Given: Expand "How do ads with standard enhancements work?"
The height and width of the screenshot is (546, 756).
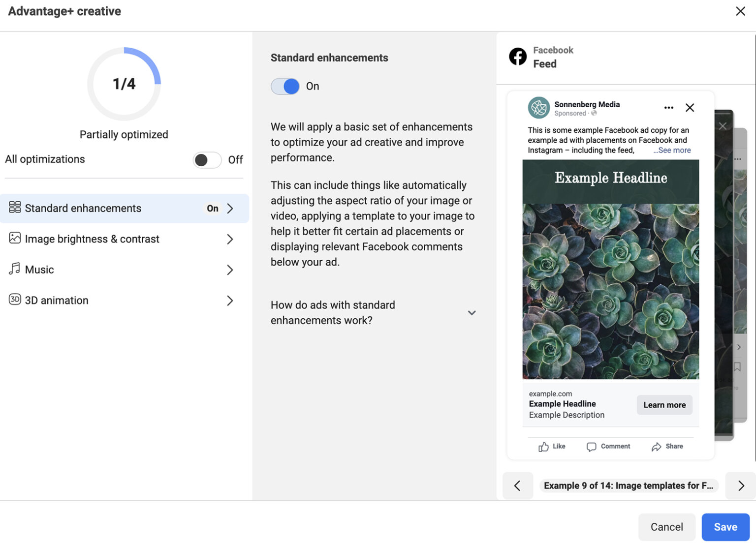Looking at the screenshot, I should [x=471, y=313].
